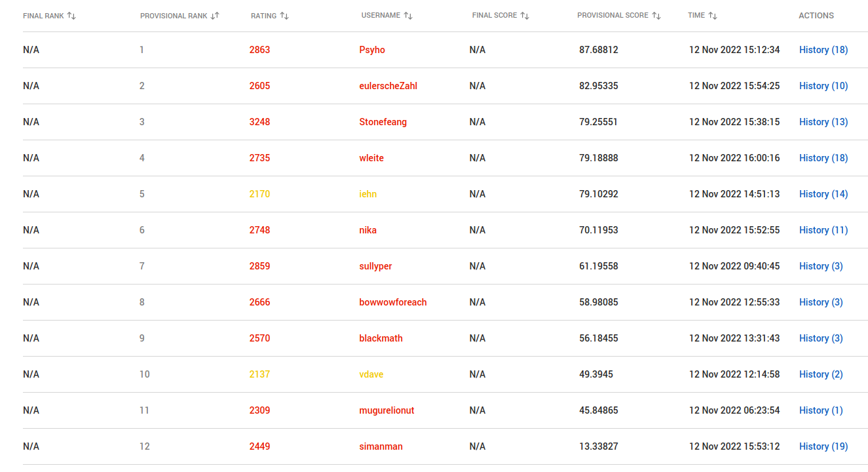This screenshot has width=868, height=472.
Task: Sort by Final Score arrows icon
Action: [x=525, y=16]
